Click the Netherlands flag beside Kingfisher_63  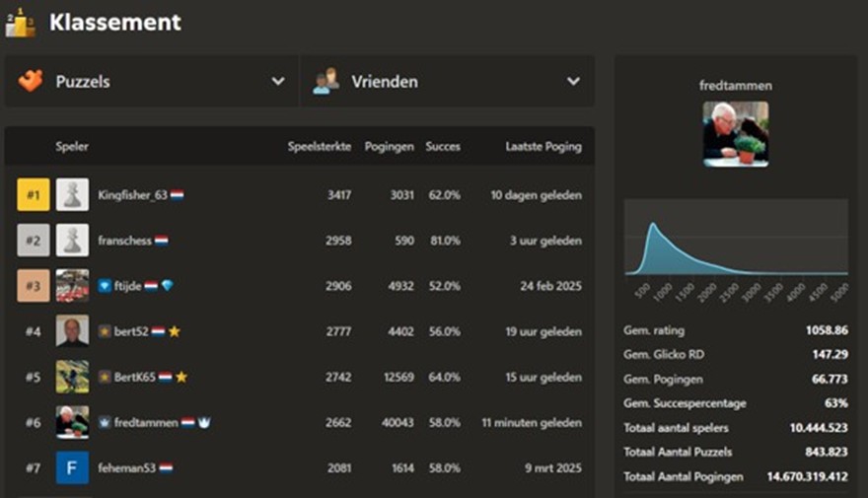pyautogui.click(x=178, y=195)
